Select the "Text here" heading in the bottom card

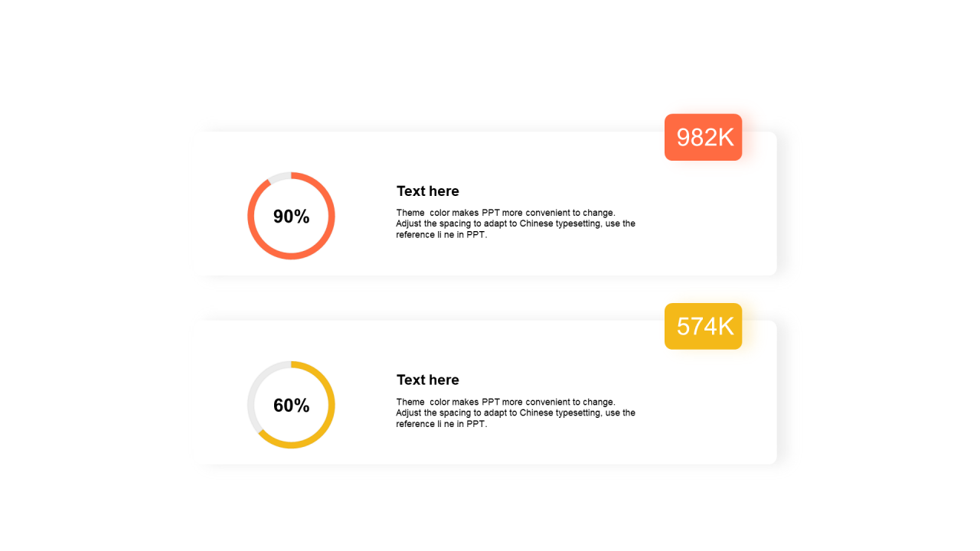tap(427, 380)
